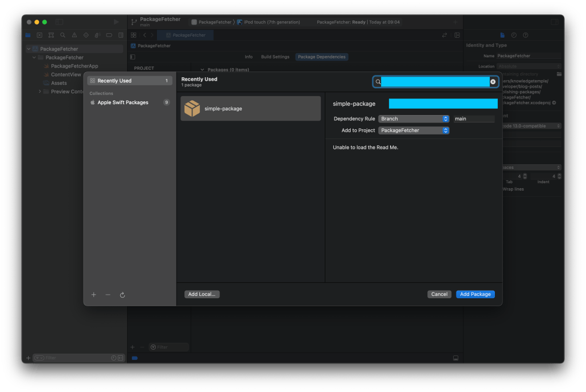Toggle the right inspector panel
Image resolution: width=586 pixels, height=392 pixels.
point(554,22)
